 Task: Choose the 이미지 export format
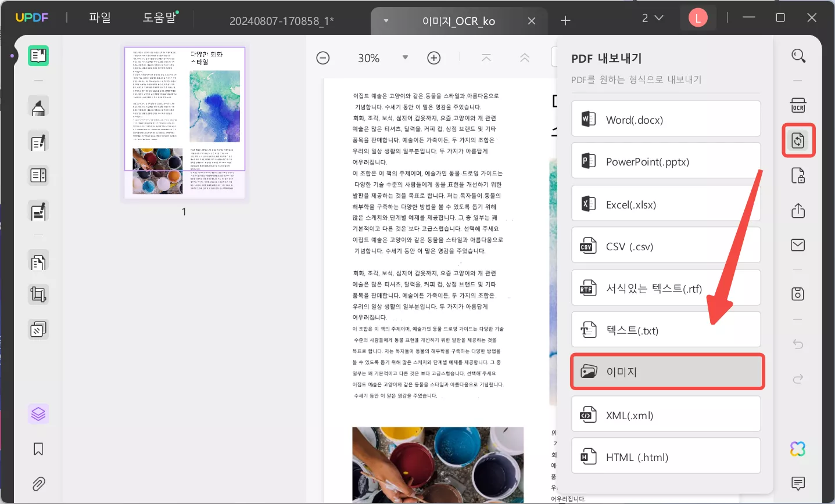667,371
